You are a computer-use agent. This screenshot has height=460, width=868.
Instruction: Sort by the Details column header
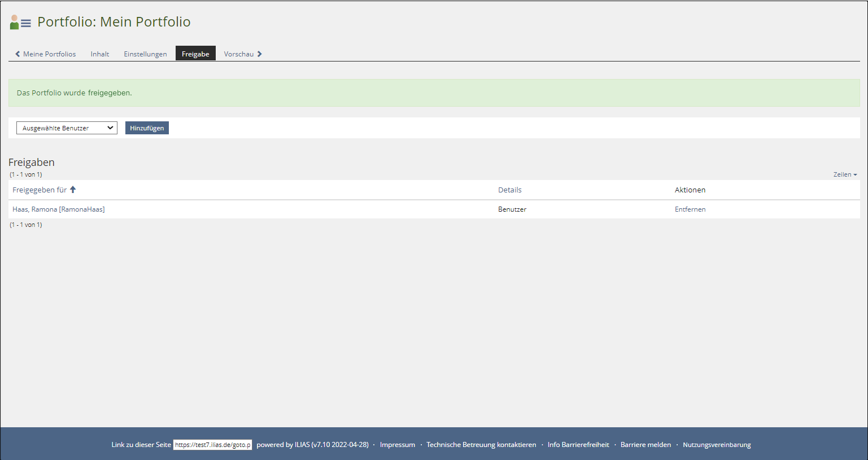(509, 190)
